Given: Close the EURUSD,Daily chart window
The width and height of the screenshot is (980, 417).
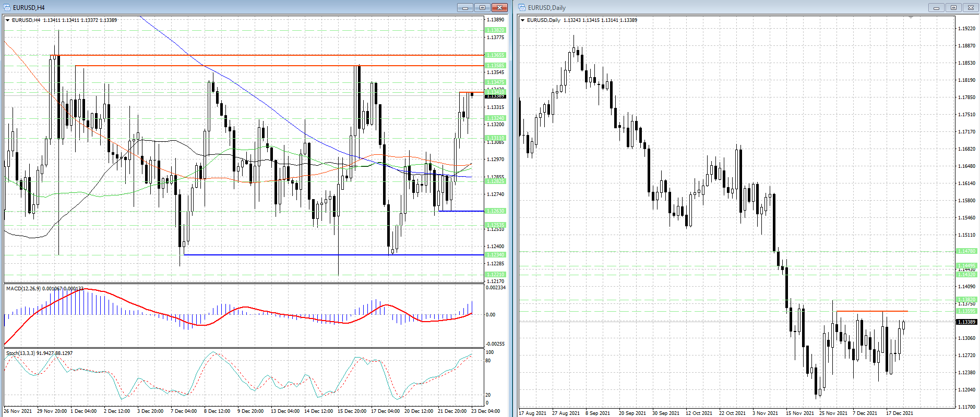Looking at the screenshot, I should coord(971,7).
